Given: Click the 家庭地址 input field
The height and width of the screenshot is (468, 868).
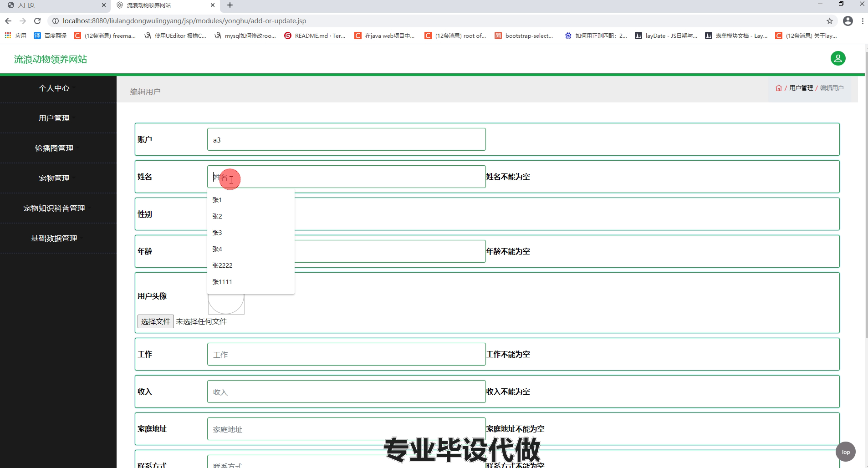Looking at the screenshot, I should (346, 429).
